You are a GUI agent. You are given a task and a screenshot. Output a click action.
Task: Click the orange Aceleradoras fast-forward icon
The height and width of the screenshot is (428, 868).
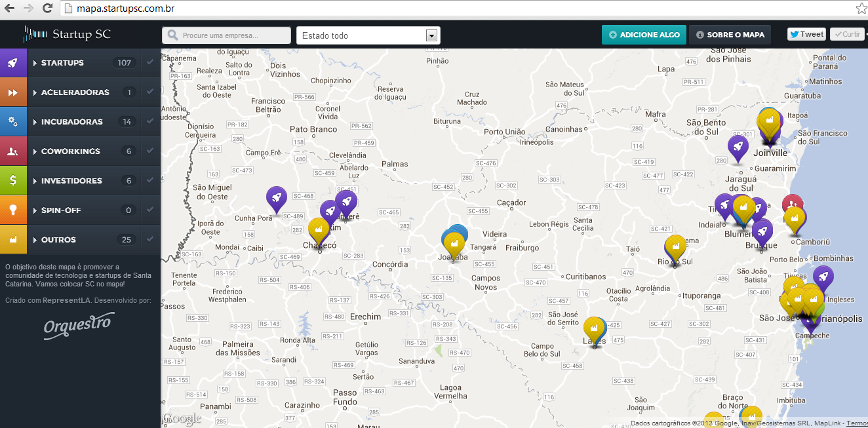coord(13,92)
